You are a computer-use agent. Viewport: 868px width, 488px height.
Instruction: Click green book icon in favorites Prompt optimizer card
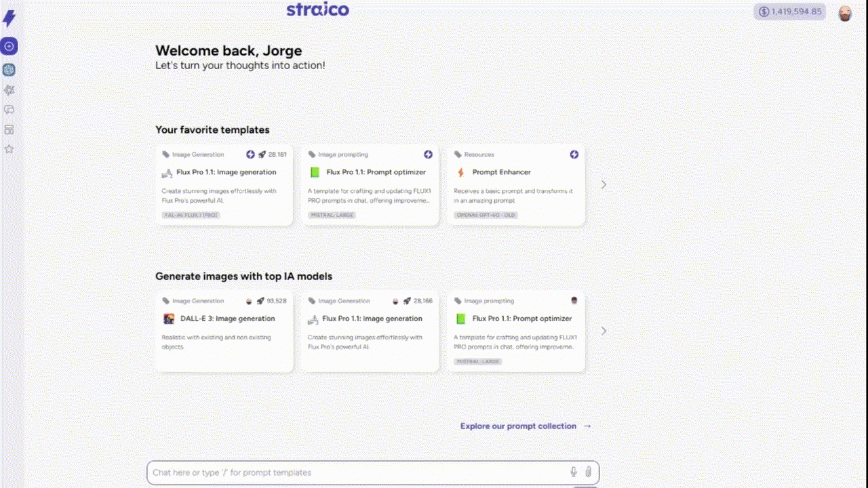(x=315, y=172)
